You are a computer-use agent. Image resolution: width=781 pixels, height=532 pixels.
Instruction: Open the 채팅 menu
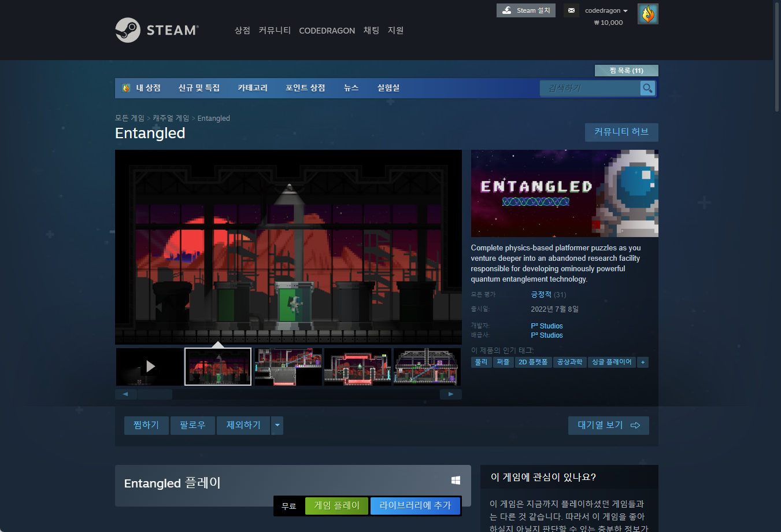coord(371,30)
